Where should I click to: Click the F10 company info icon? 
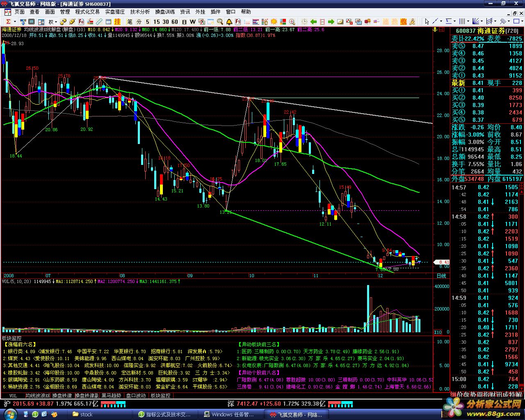pos(81,22)
